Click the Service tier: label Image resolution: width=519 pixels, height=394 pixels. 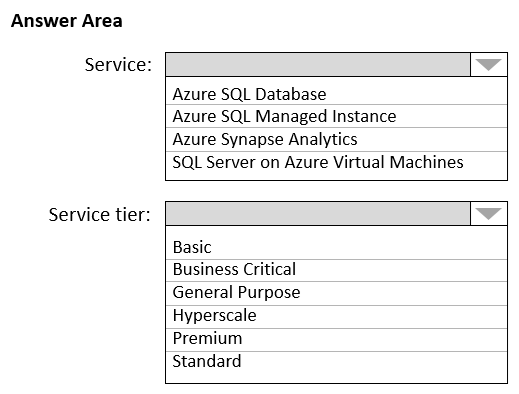[100, 214]
